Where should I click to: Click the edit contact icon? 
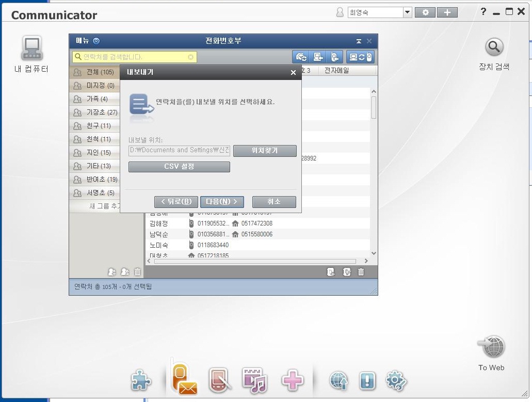pyautogui.click(x=347, y=272)
